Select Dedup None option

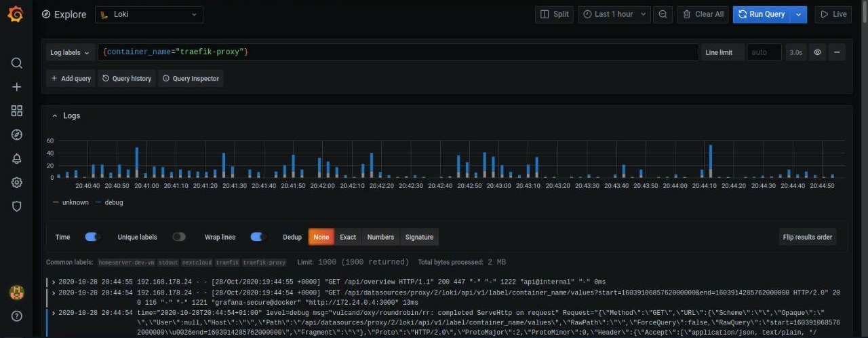pyautogui.click(x=321, y=237)
